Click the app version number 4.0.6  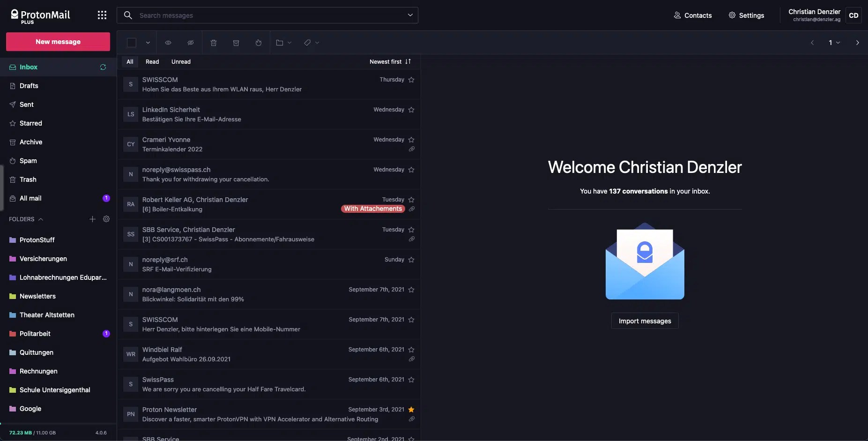pos(101,433)
